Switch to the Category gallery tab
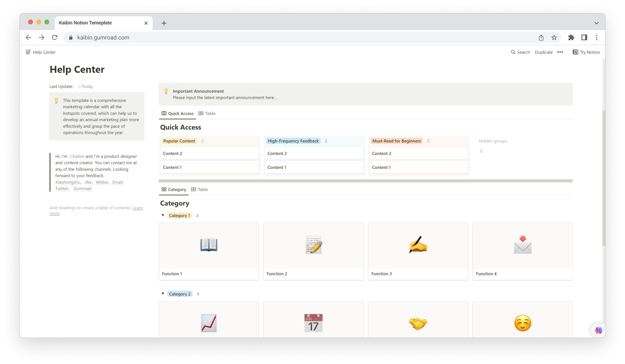 click(x=174, y=190)
